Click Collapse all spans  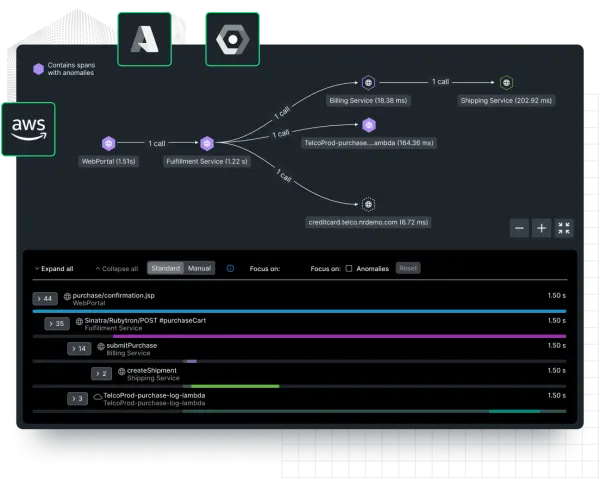(x=117, y=269)
